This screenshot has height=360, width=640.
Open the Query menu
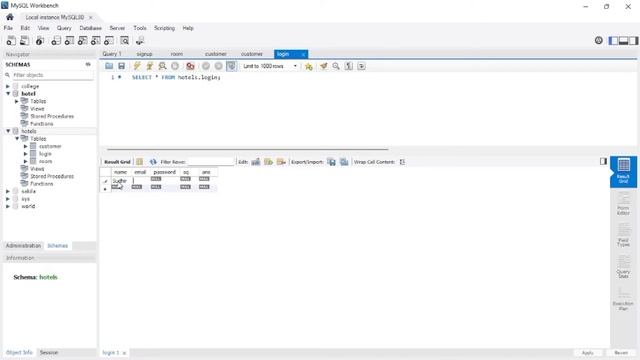64,28
